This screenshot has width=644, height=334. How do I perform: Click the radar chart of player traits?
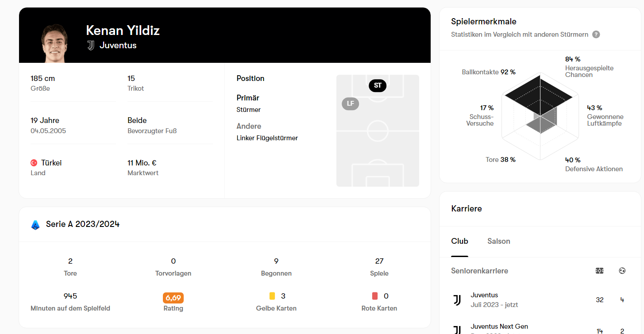click(x=540, y=117)
